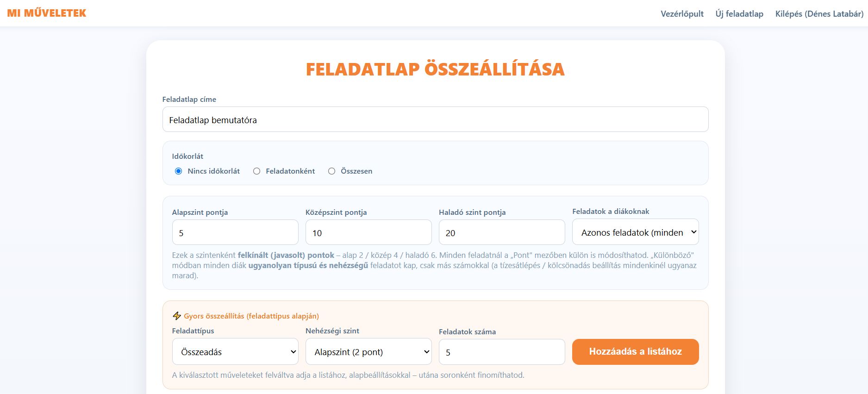
Task: Select the Feladatonként time limit option
Action: click(256, 171)
